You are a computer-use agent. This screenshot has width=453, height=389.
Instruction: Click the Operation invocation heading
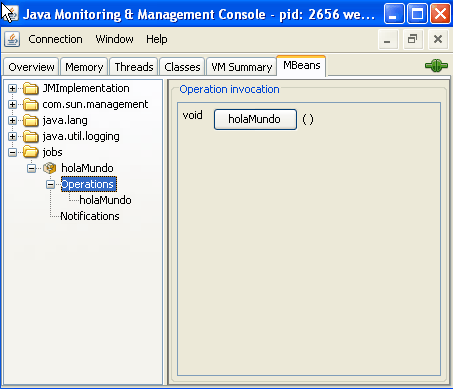(229, 89)
